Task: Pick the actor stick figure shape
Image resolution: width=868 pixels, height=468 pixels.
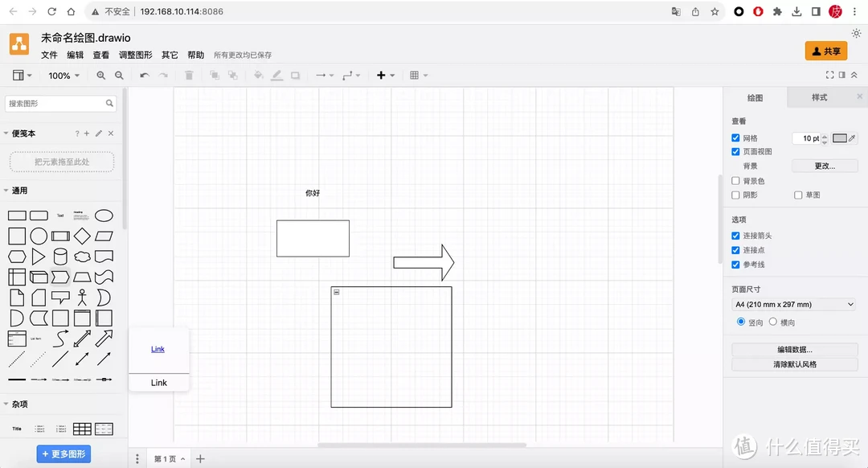Action: pyautogui.click(x=82, y=298)
